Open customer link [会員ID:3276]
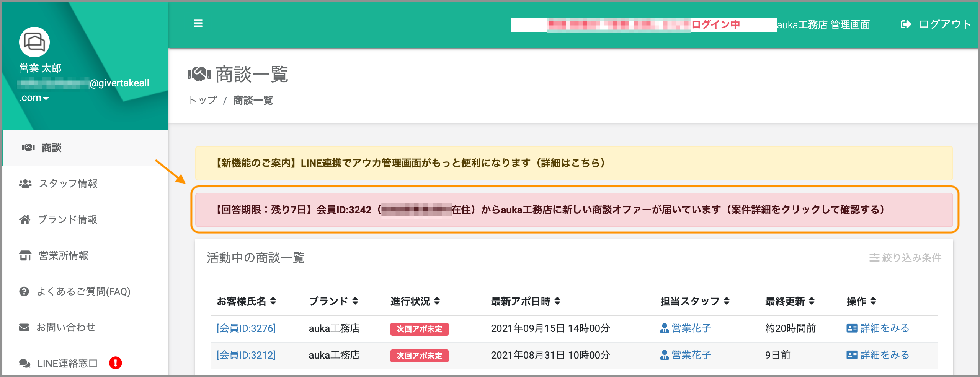Image resolution: width=980 pixels, height=377 pixels. click(x=246, y=328)
